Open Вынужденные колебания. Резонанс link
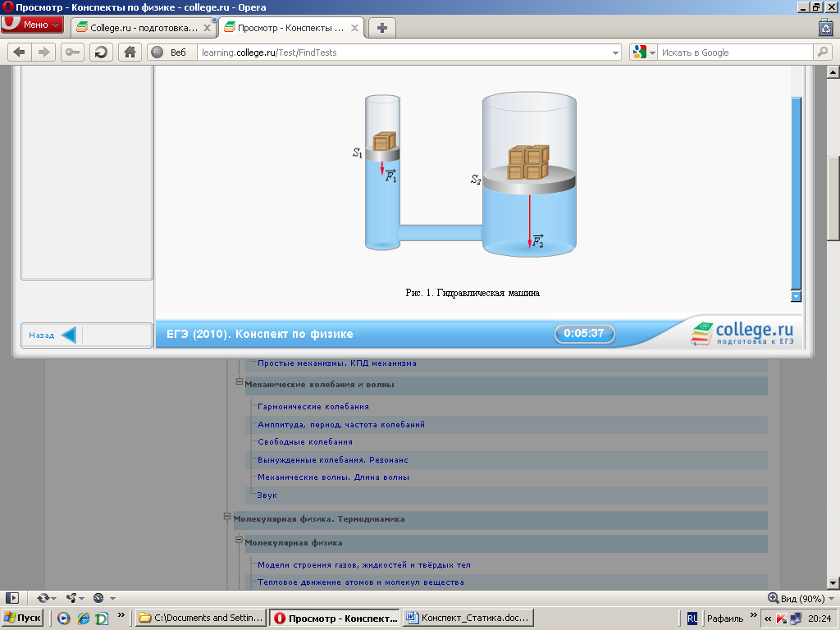The width and height of the screenshot is (840, 630). (333, 459)
